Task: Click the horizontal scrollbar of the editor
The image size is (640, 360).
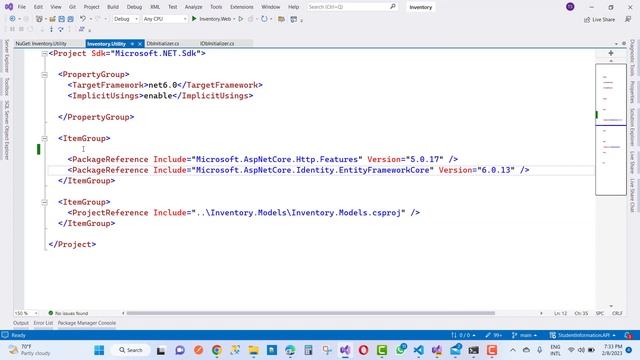Action: click(x=310, y=313)
